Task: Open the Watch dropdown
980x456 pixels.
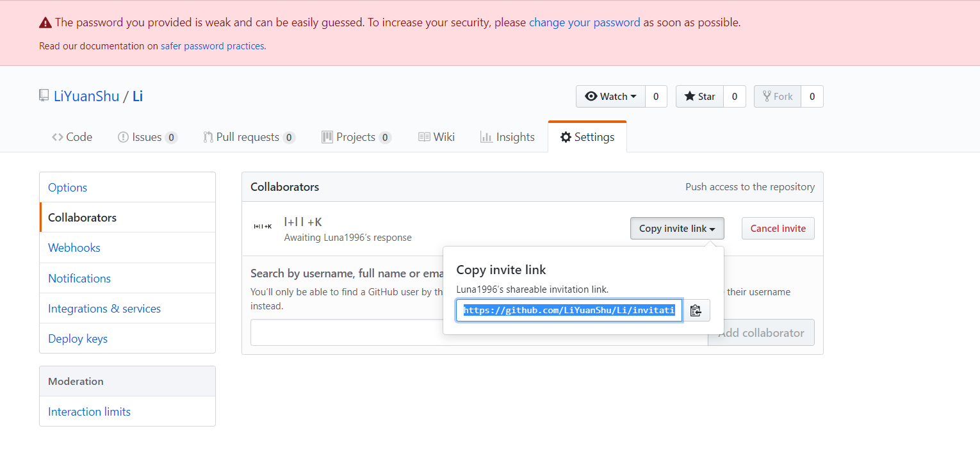Action: (611, 97)
